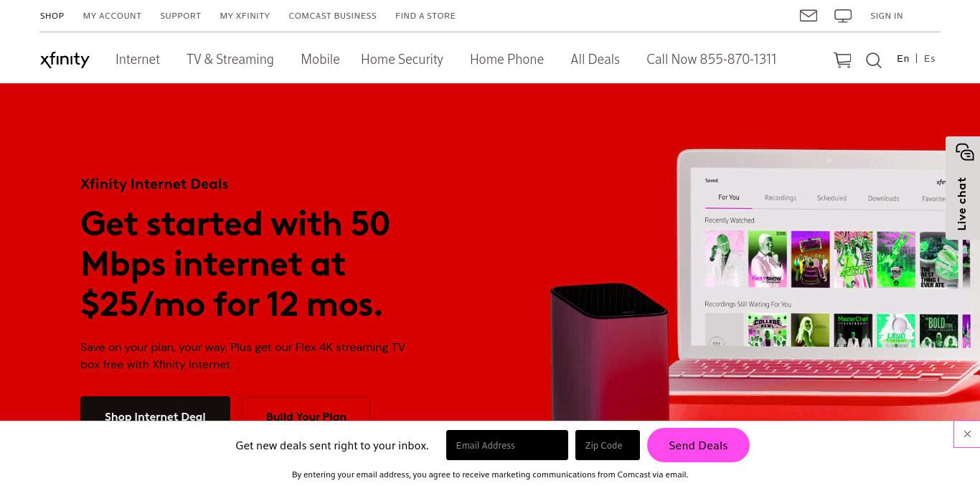Focus the Email Address field
The width and height of the screenshot is (980, 486).
click(x=507, y=445)
